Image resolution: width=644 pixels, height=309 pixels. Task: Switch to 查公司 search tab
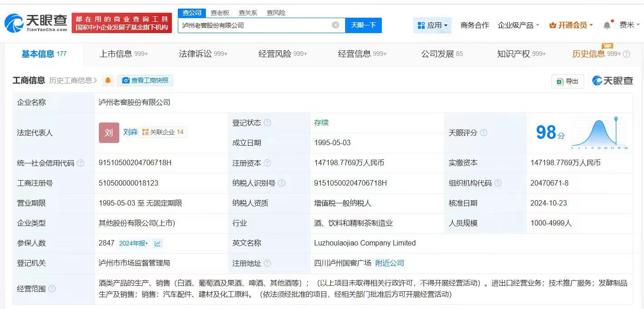[192, 13]
